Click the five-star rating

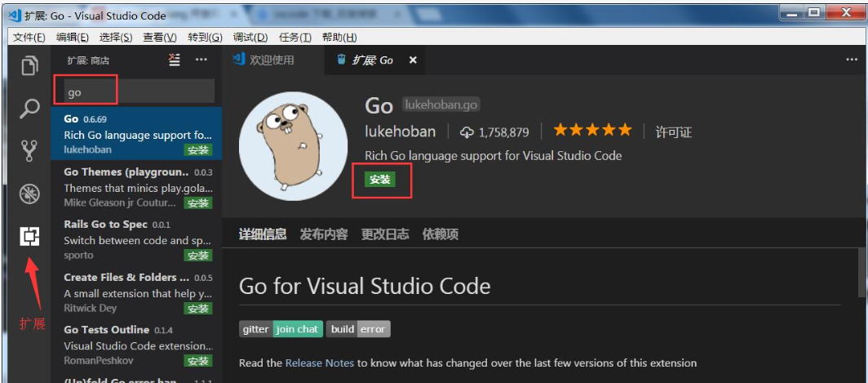coord(592,131)
